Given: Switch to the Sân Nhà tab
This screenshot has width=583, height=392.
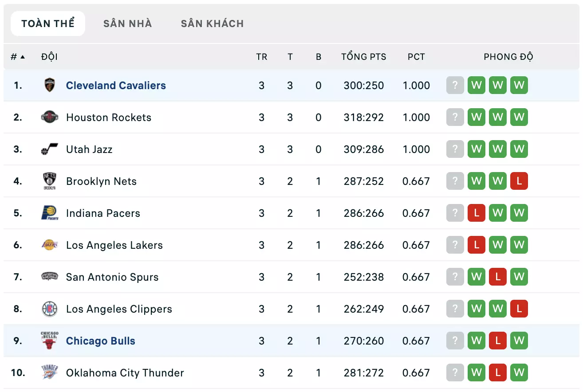Looking at the screenshot, I should click(128, 24).
